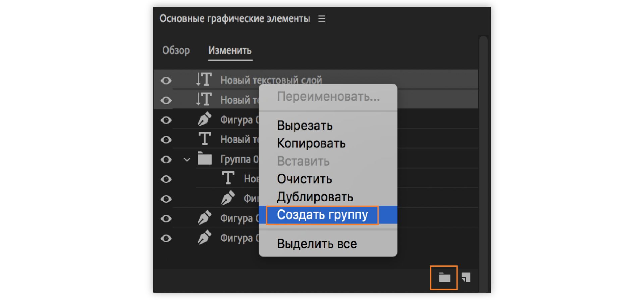Toggle eye of shape layer nested in Группа
644x300 pixels.
[x=166, y=199]
